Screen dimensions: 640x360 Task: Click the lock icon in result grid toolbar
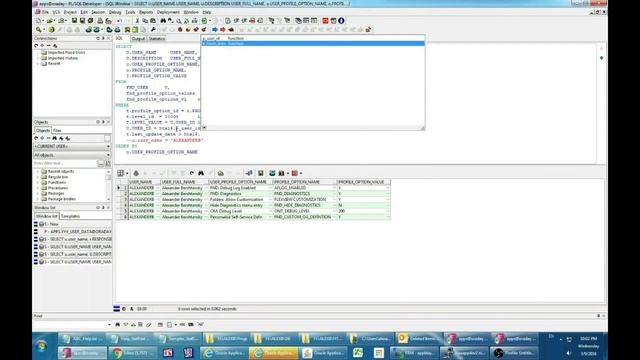pos(136,173)
